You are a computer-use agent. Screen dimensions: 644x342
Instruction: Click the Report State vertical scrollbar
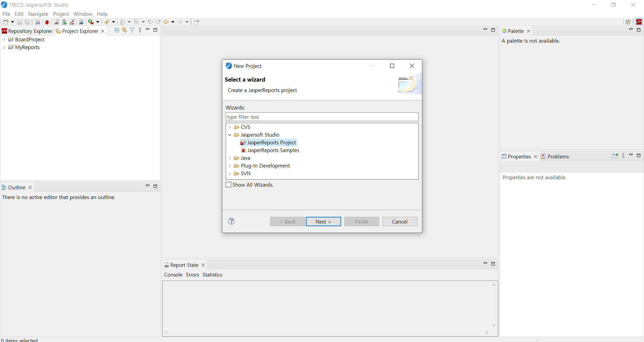tap(494, 305)
